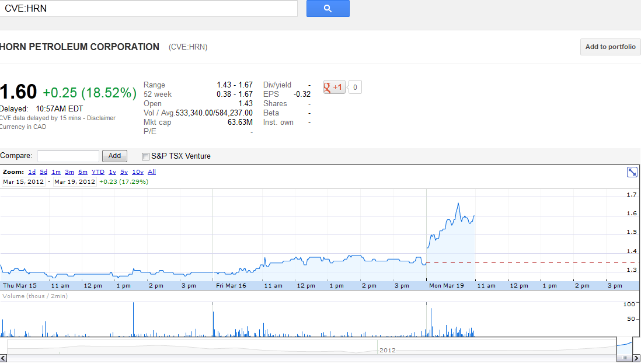
Task: Click the Delayed: 10:57AM EDT timestamp
Action: click(x=41, y=108)
